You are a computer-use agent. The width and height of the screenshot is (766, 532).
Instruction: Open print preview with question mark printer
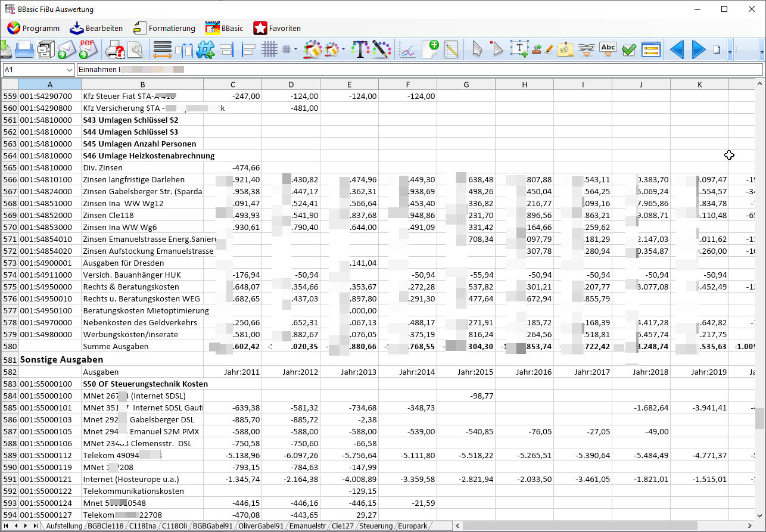click(x=114, y=50)
